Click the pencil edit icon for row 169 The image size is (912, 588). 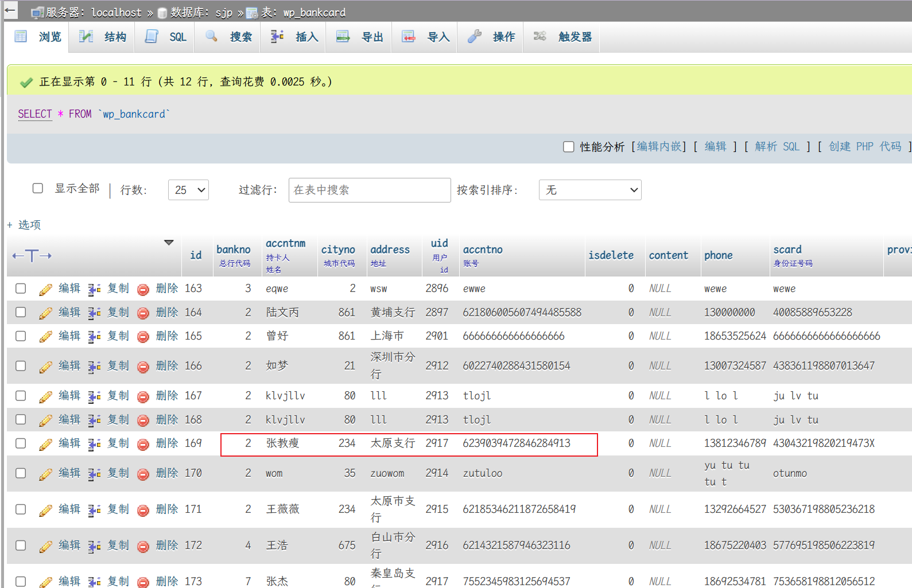pyautogui.click(x=46, y=444)
